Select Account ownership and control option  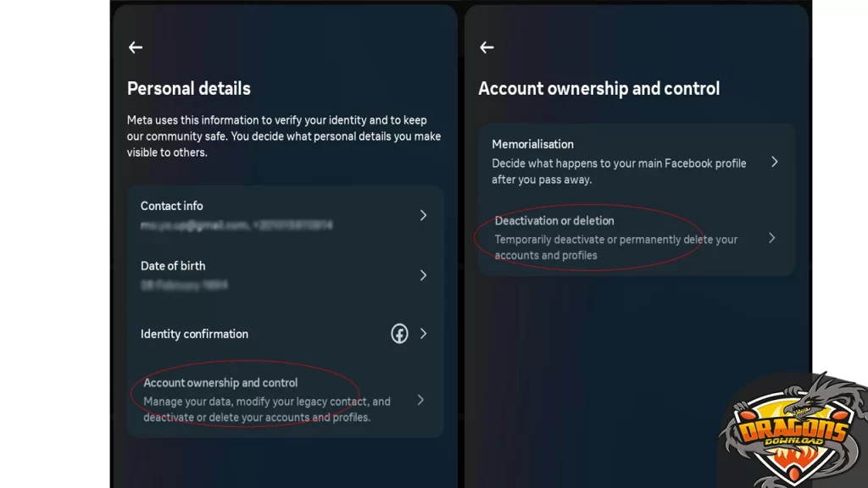[220, 383]
